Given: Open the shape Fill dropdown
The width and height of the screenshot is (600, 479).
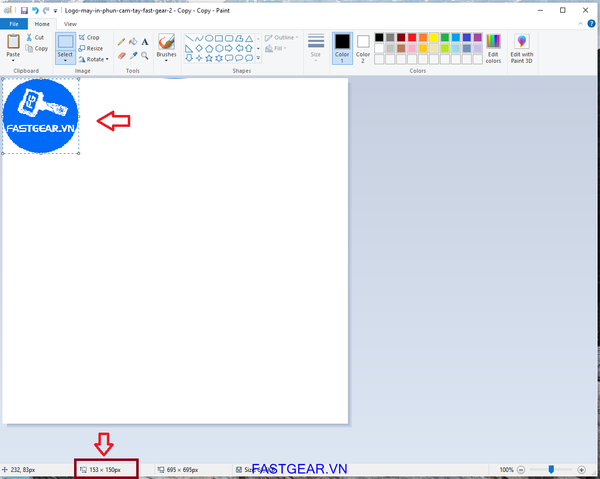Looking at the screenshot, I should 276,48.
